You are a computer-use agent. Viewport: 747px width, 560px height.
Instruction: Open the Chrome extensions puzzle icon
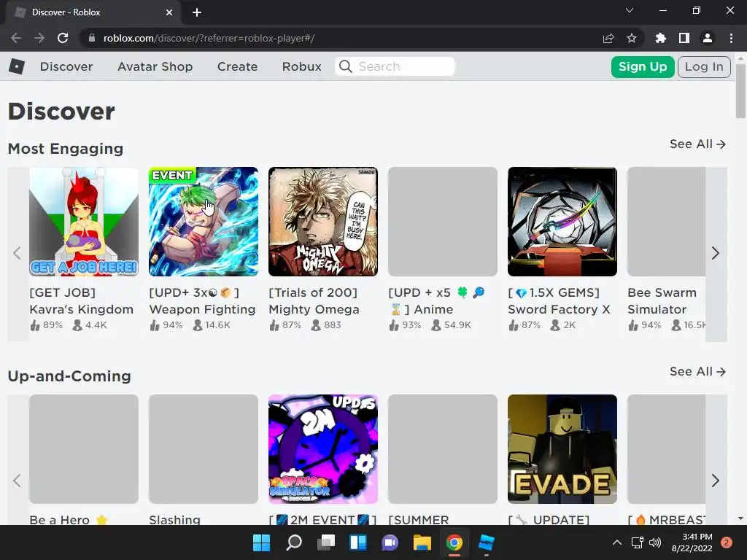coord(660,38)
